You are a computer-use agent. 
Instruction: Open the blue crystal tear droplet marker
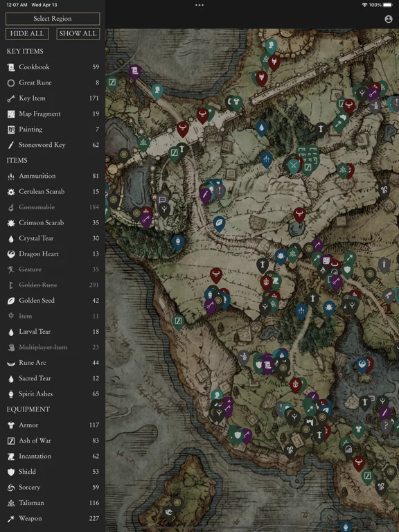(x=261, y=128)
